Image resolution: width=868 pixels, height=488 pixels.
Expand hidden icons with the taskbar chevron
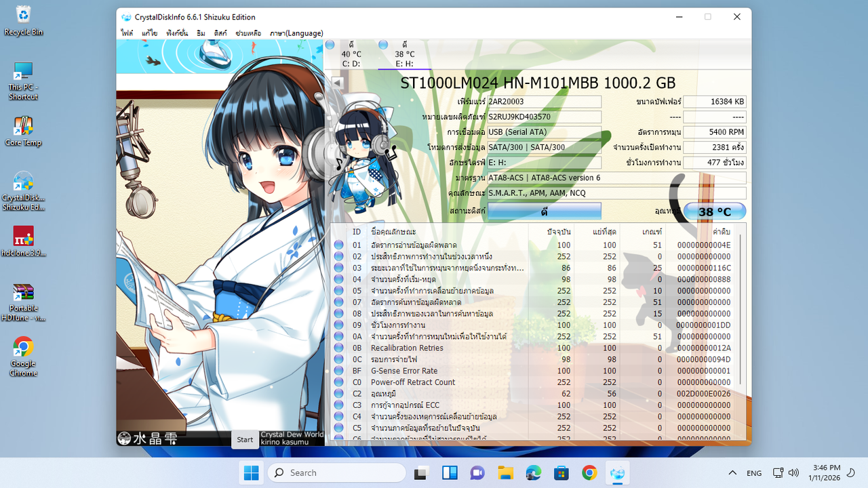click(732, 472)
